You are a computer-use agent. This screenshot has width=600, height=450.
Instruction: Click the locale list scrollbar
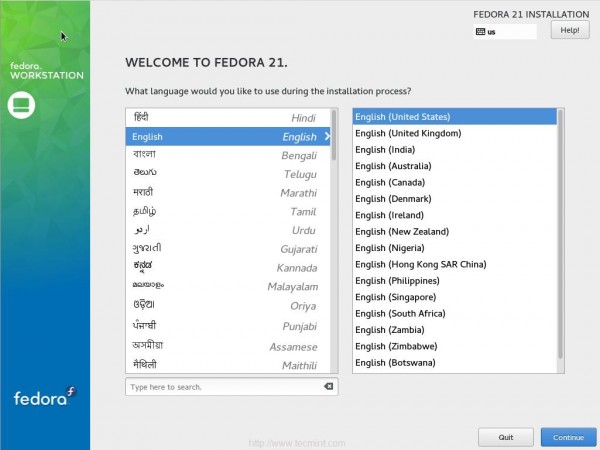pyautogui.click(x=561, y=234)
